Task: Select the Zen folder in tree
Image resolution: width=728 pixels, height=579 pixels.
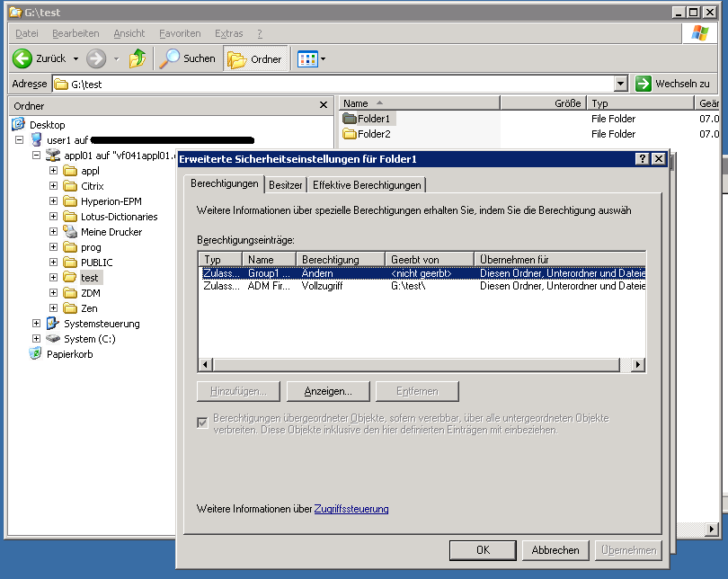Action: (89, 308)
